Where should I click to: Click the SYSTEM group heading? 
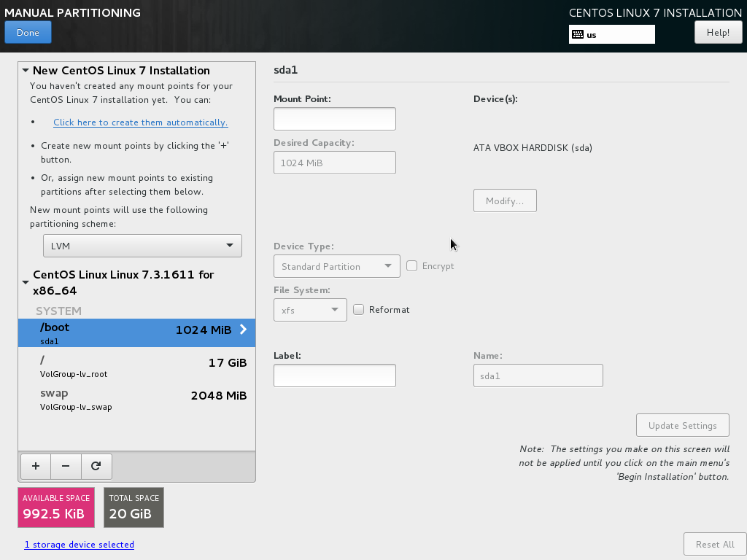(x=58, y=311)
